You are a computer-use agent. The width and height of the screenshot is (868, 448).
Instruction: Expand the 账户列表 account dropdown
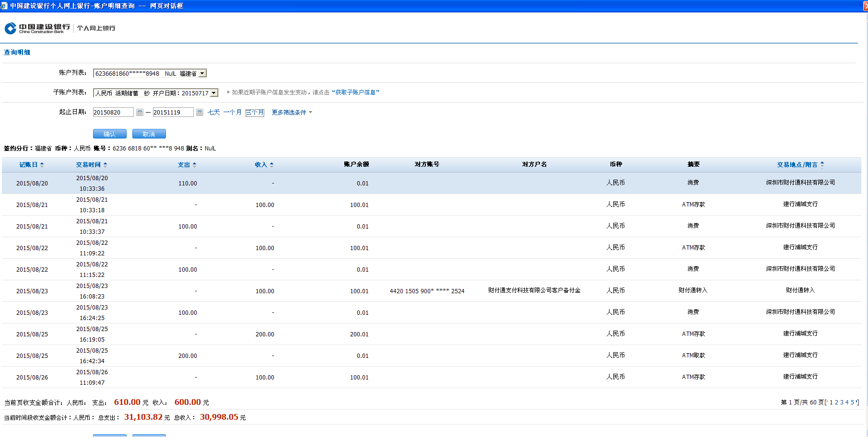[x=202, y=73]
